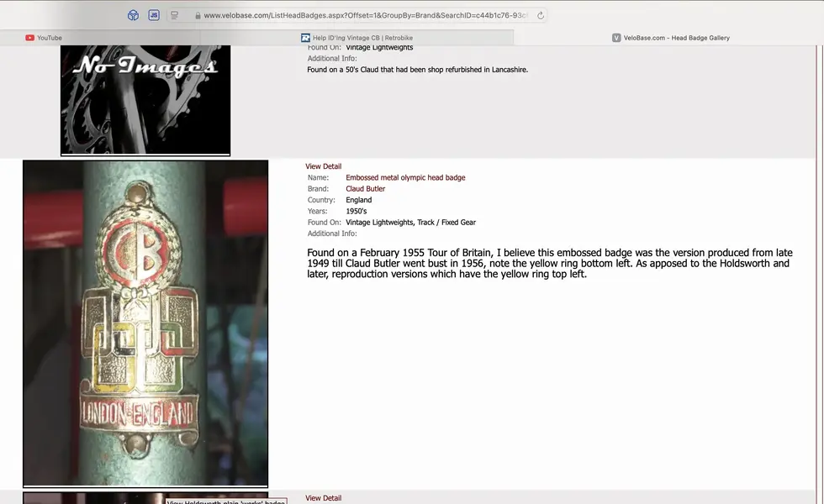The width and height of the screenshot is (824, 504).
Task: Click the No Images placeholder thumbnail
Action: coord(145,100)
